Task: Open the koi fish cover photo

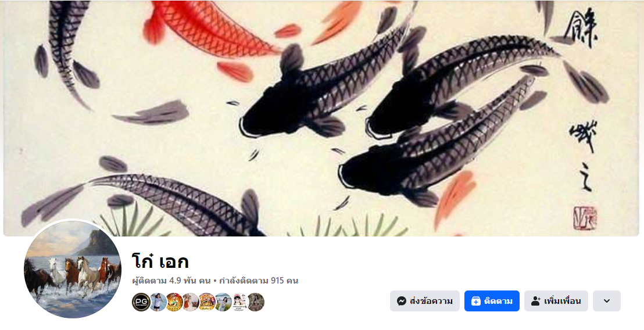Action: (x=321, y=118)
